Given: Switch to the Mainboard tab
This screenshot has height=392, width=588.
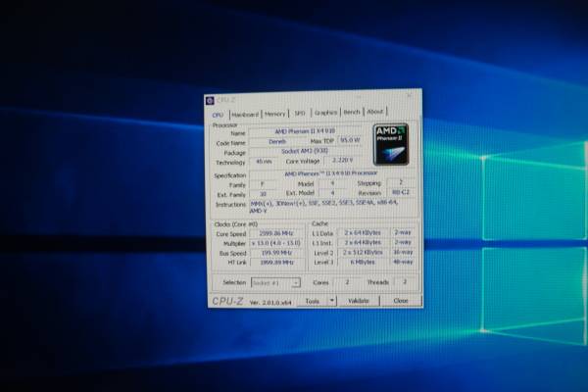Looking at the screenshot, I should tap(245, 113).
